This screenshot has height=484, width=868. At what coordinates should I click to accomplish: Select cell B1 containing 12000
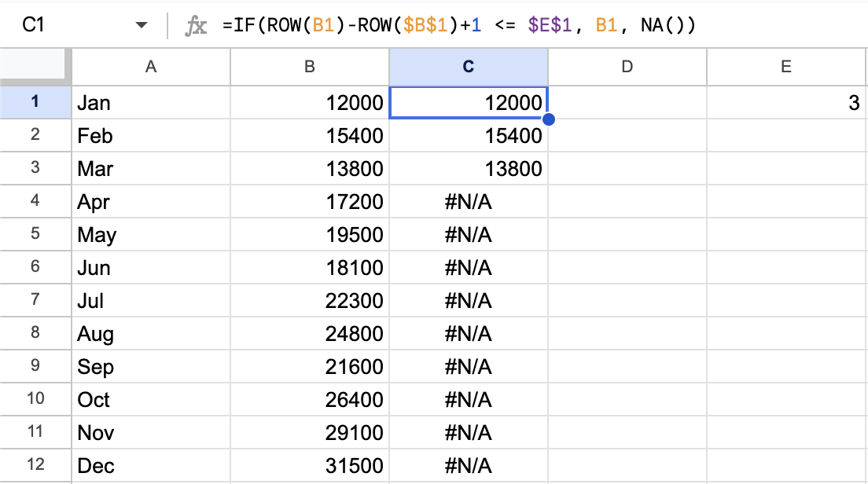(x=309, y=102)
